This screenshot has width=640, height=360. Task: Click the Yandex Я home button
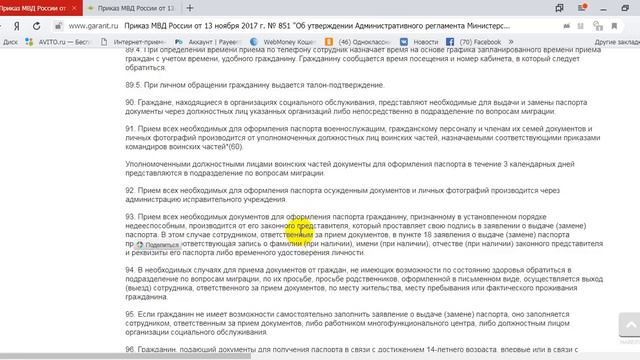pos(17,26)
